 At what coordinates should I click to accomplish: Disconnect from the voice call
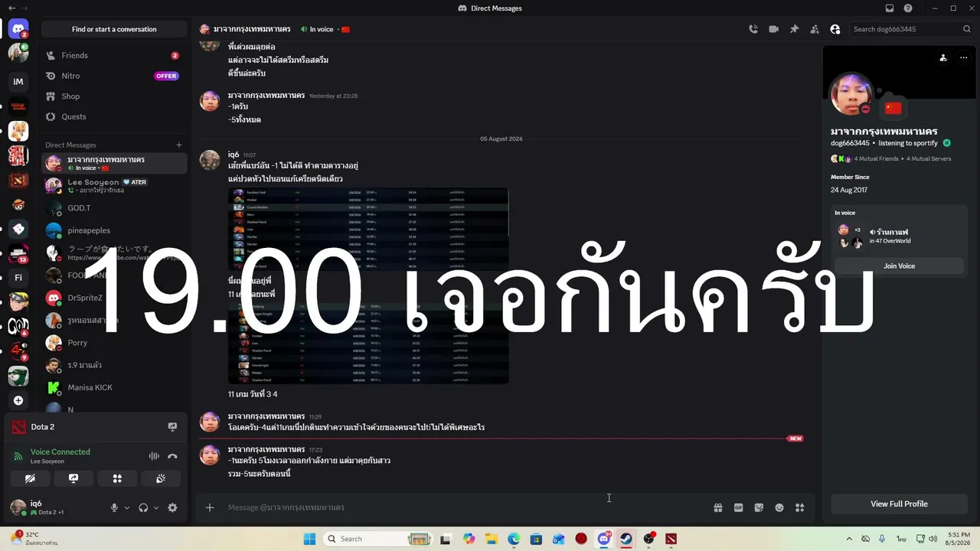[x=172, y=456]
